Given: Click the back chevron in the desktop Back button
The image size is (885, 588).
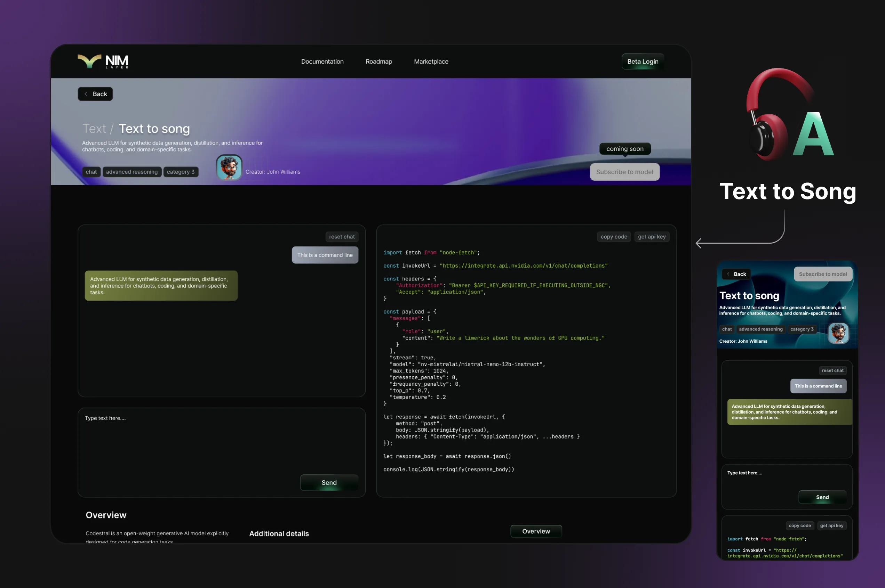Looking at the screenshot, I should 86,94.
